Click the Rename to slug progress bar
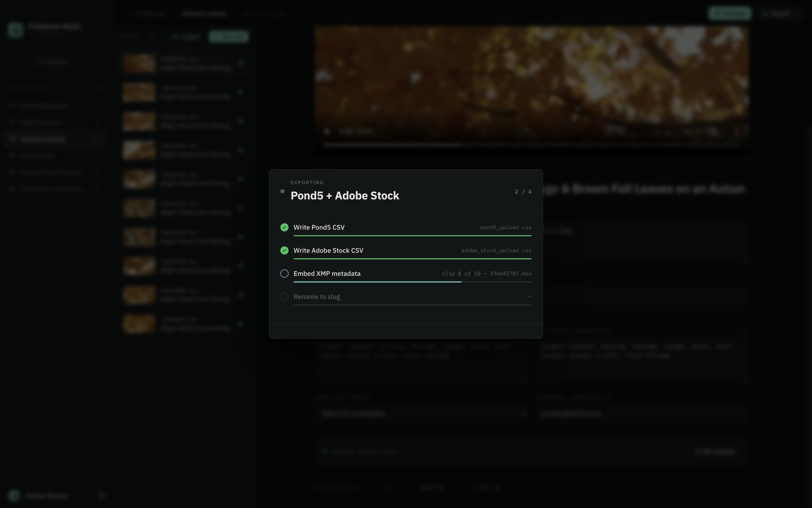 pos(412,305)
